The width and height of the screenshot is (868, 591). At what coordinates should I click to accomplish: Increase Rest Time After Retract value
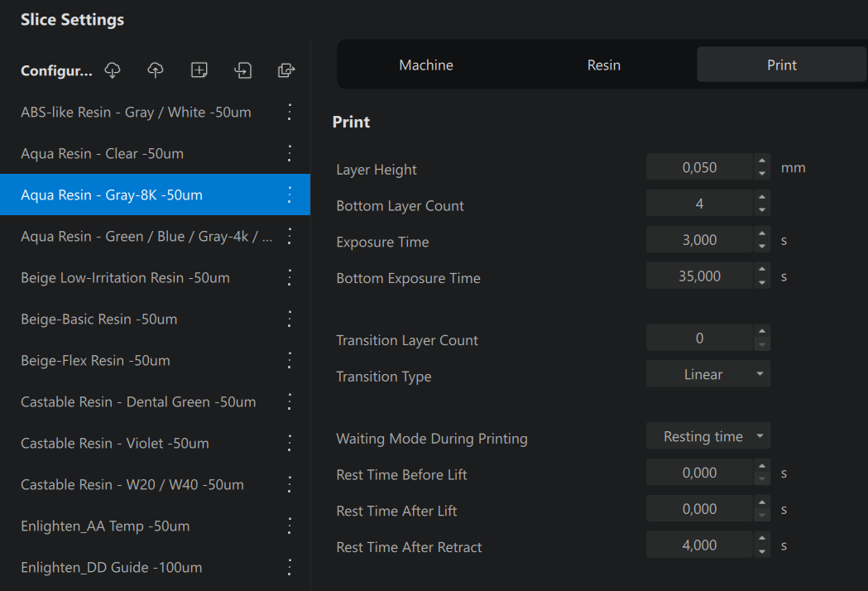point(762,538)
